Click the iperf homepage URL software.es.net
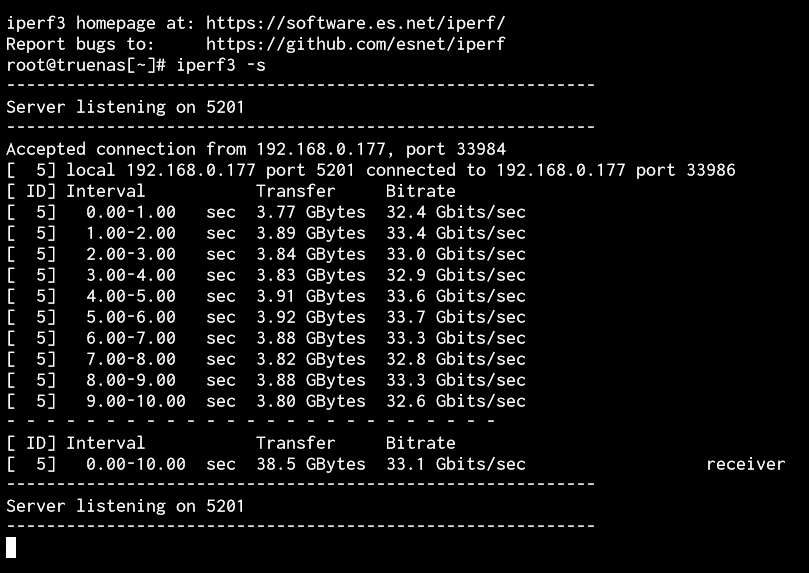The image size is (809, 573). tap(355, 23)
